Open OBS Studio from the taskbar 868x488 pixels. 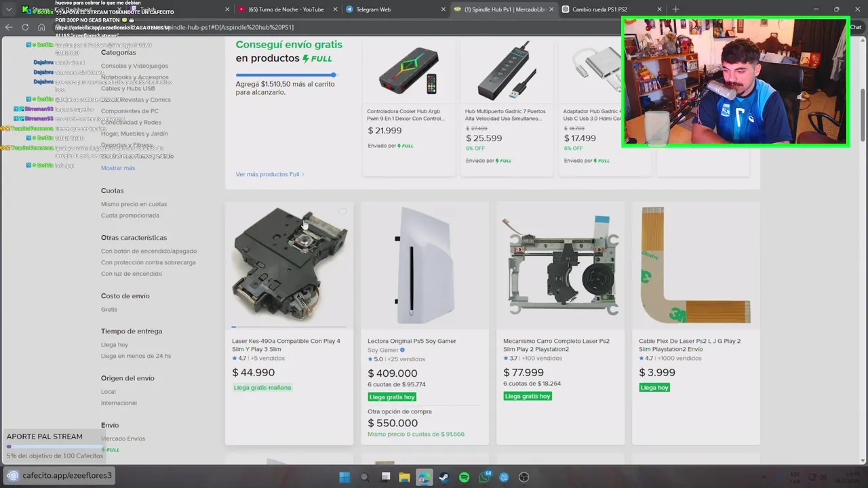coord(524,477)
